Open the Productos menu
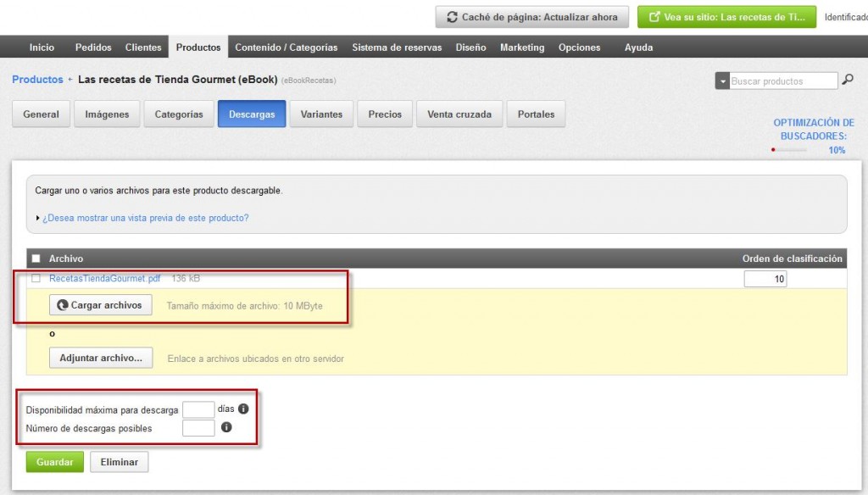The height and width of the screenshot is (495, 868). click(x=198, y=47)
